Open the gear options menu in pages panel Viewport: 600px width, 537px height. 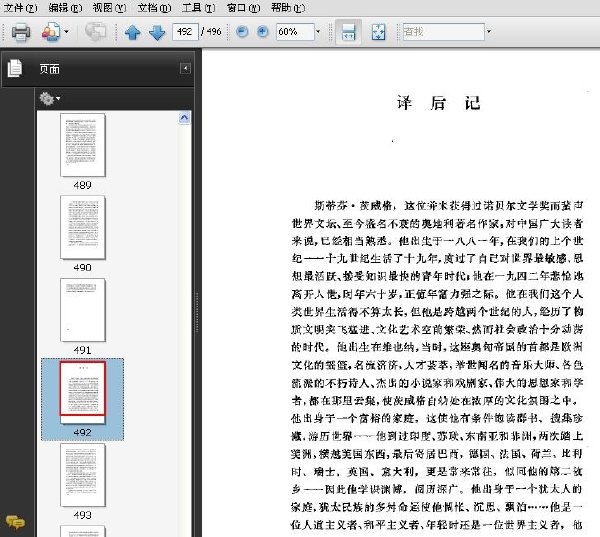[x=50, y=99]
